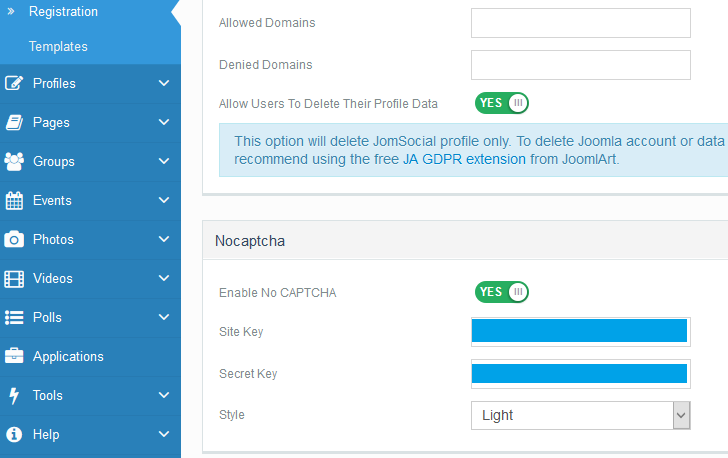This screenshot has width=728, height=458.
Task: Toggle Allow Users To Delete Profile Data
Action: (x=501, y=103)
